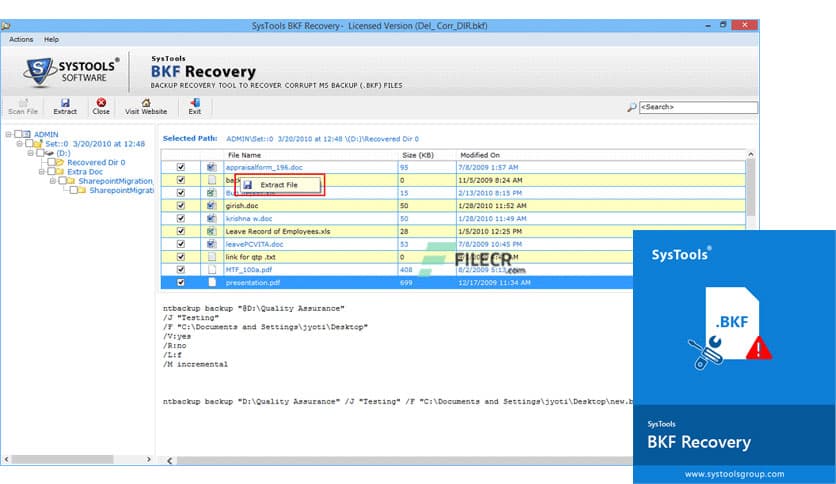Uncheck link for qtp .txt checkbox
The height and width of the screenshot is (484, 836).
[181, 257]
